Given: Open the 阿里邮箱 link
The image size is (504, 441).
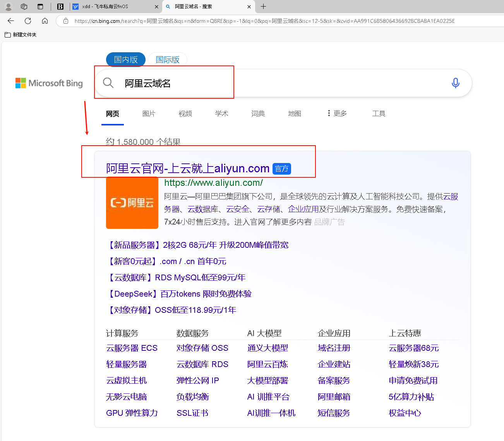Looking at the screenshot, I should [334, 397].
